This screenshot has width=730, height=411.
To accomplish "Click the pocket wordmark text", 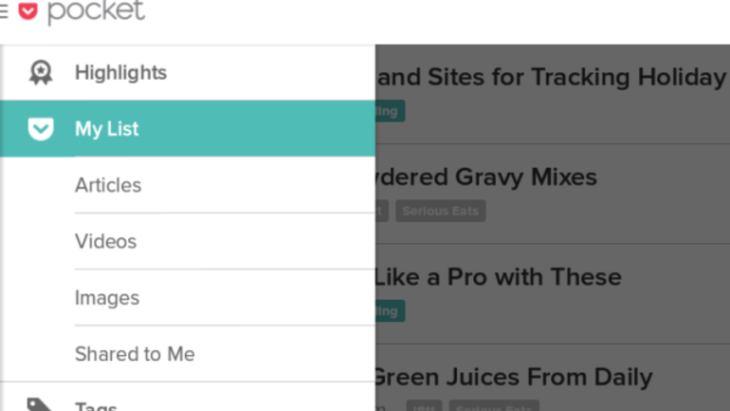I will tap(96, 11).
